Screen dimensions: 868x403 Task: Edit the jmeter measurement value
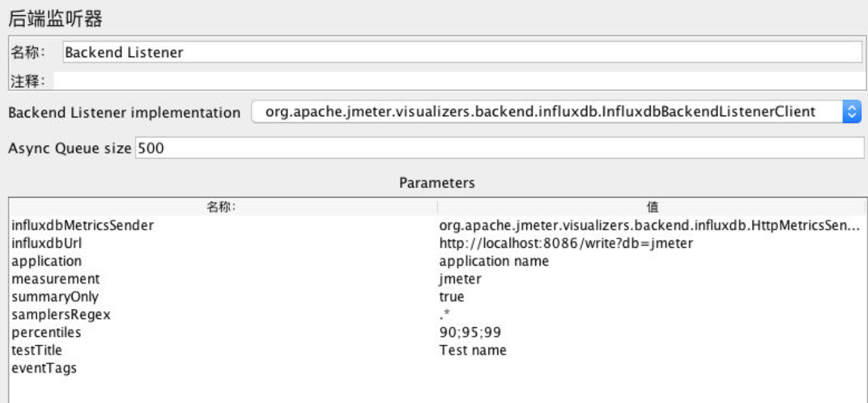click(460, 279)
